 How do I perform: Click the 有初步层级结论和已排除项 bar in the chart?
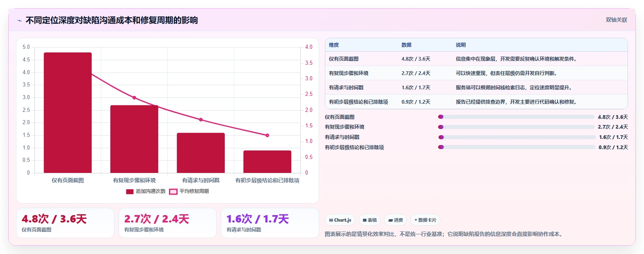click(267, 161)
